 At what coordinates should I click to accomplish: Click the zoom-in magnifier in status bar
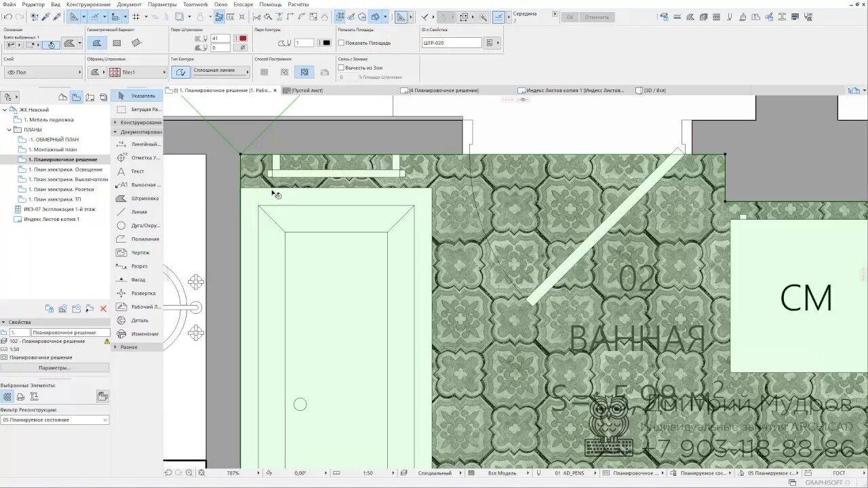coord(190,473)
